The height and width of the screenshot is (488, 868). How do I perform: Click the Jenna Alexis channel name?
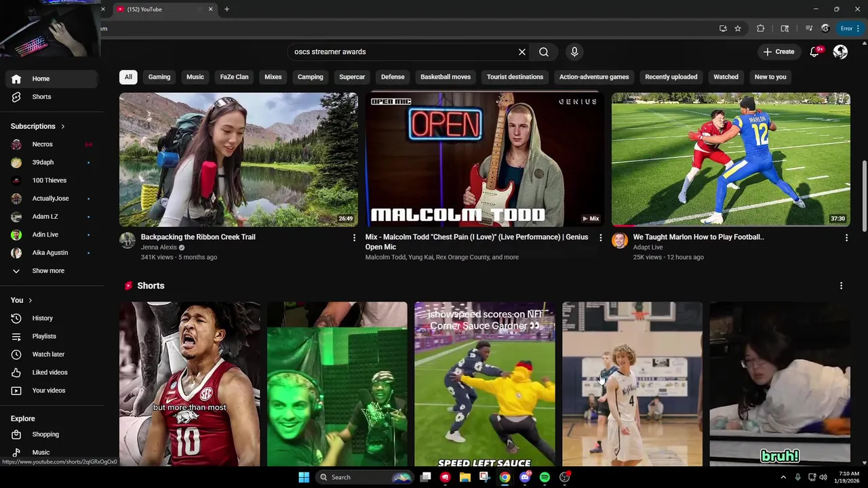[158, 247]
